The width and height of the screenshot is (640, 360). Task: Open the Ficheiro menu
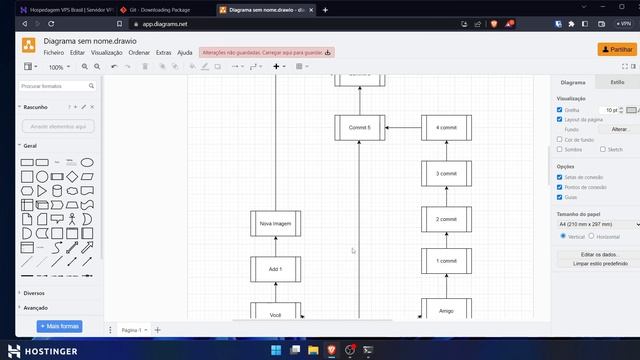[53, 53]
